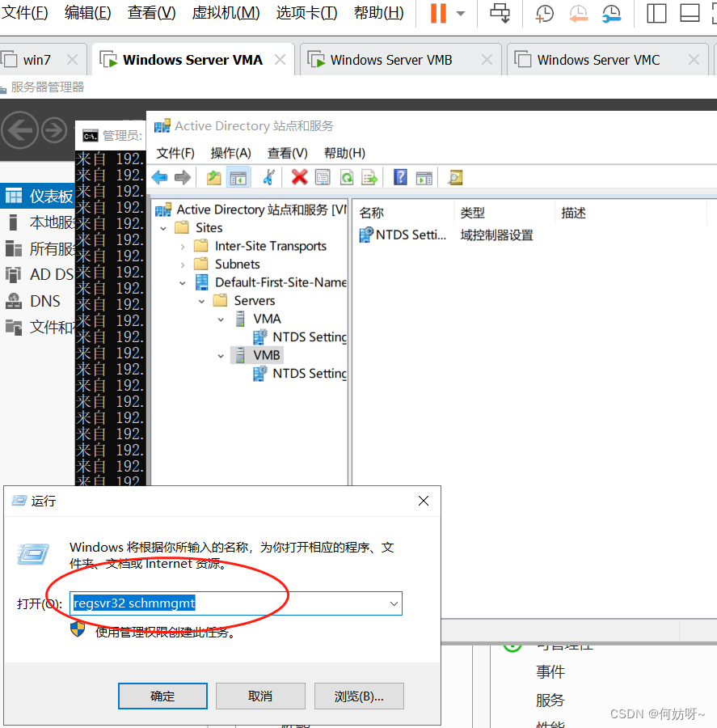Click the blue Help question mark icon
The image size is (717, 728).
[x=400, y=177]
